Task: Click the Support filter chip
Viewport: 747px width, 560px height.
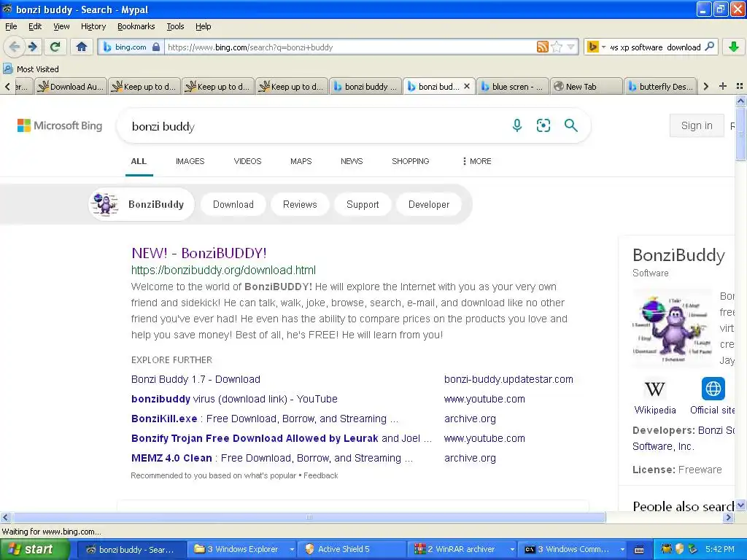Action: click(x=363, y=204)
